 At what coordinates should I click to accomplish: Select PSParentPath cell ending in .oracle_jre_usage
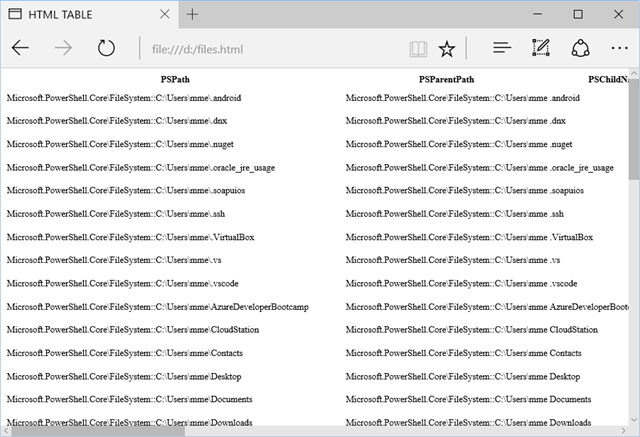pyautogui.click(x=480, y=168)
